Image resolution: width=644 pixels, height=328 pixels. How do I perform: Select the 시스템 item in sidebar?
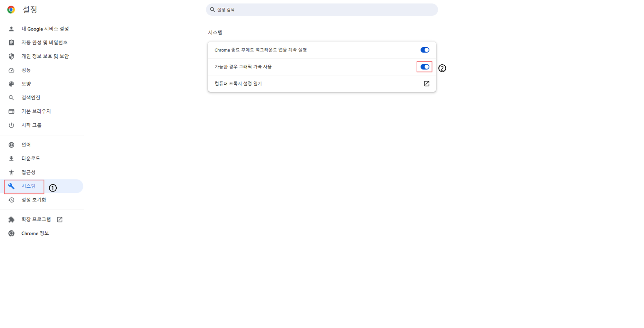[x=28, y=186]
